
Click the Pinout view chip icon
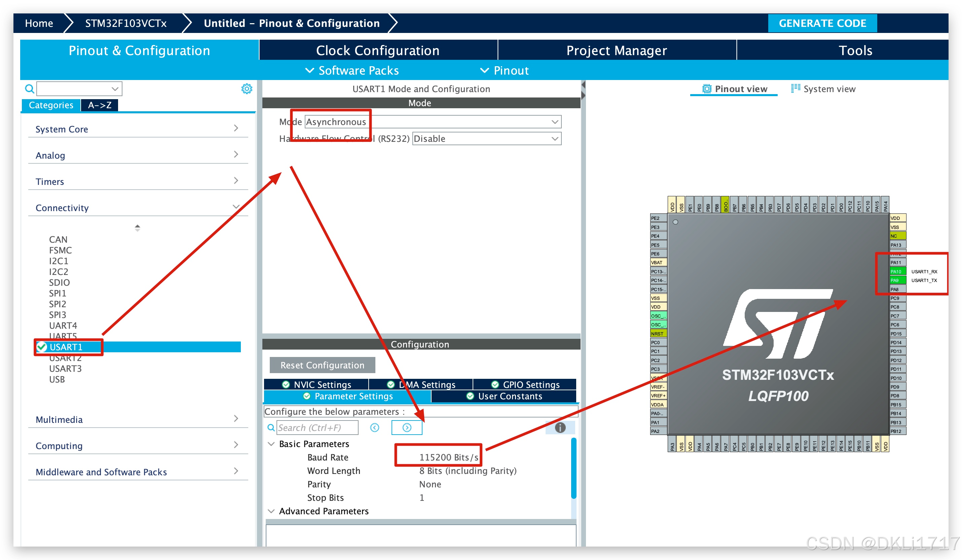tap(707, 89)
